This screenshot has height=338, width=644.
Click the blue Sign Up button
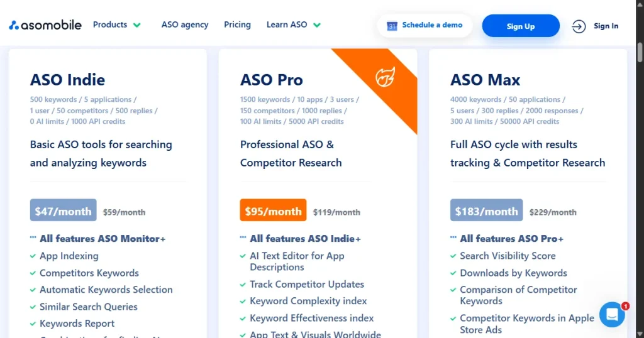[x=520, y=26]
